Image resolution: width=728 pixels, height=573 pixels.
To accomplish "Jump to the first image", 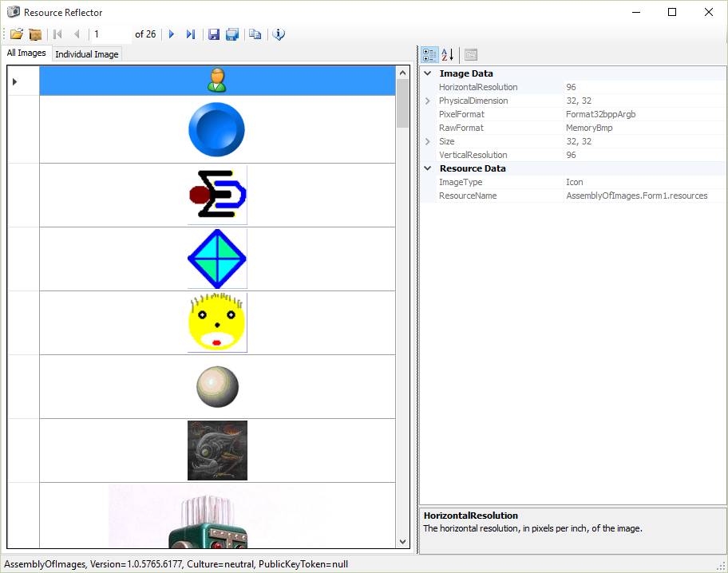I will pos(57,34).
